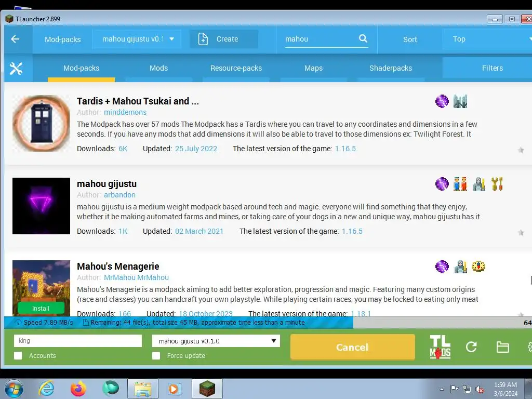Click the taskbar clock 1:59 AM
This screenshot has height=399, width=532.
(505, 385)
